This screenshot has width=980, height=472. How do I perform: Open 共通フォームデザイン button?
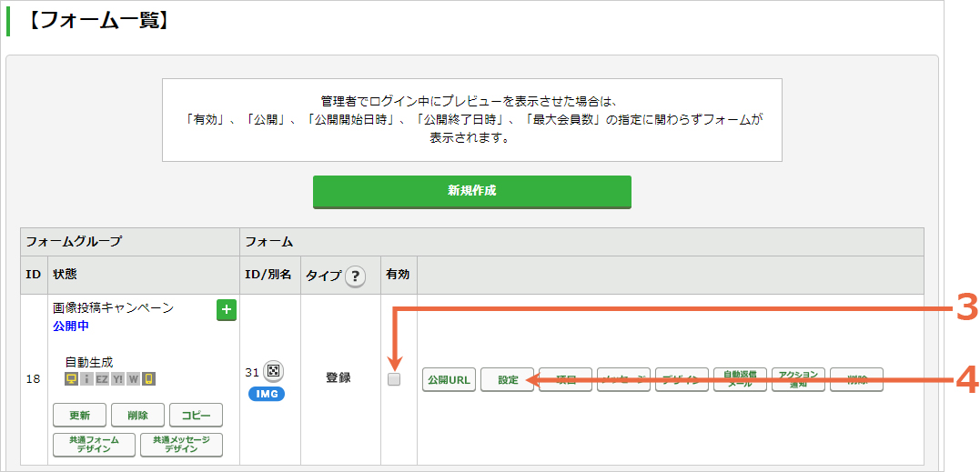[x=95, y=445]
